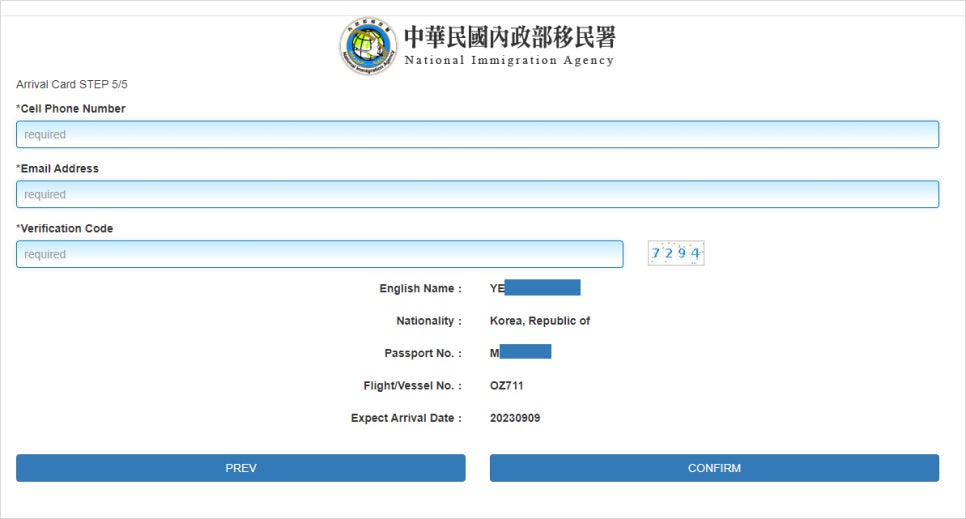
Task: Click the 'Expect Arrival Date' label
Action: coord(406,418)
